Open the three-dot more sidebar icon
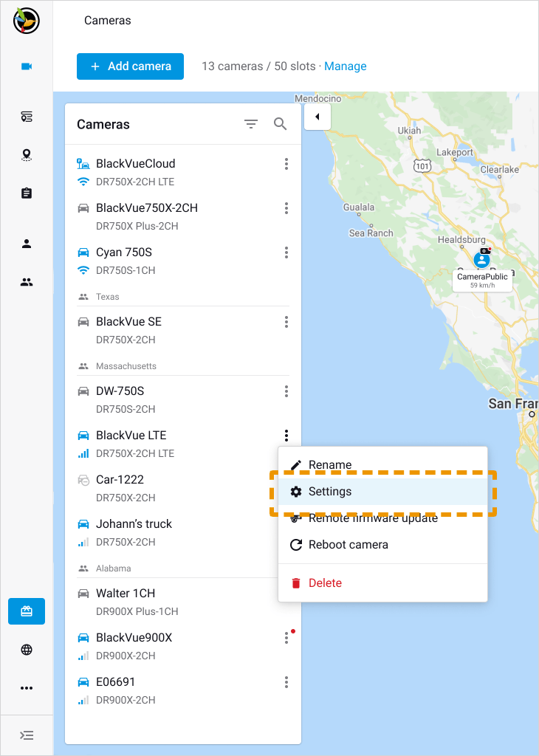This screenshot has width=539, height=756. (27, 688)
